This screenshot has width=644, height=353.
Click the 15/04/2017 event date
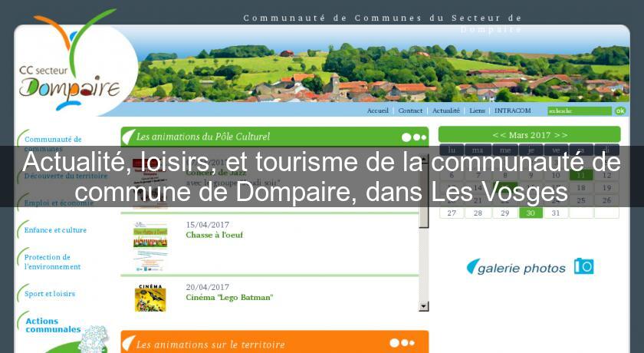coord(208,225)
